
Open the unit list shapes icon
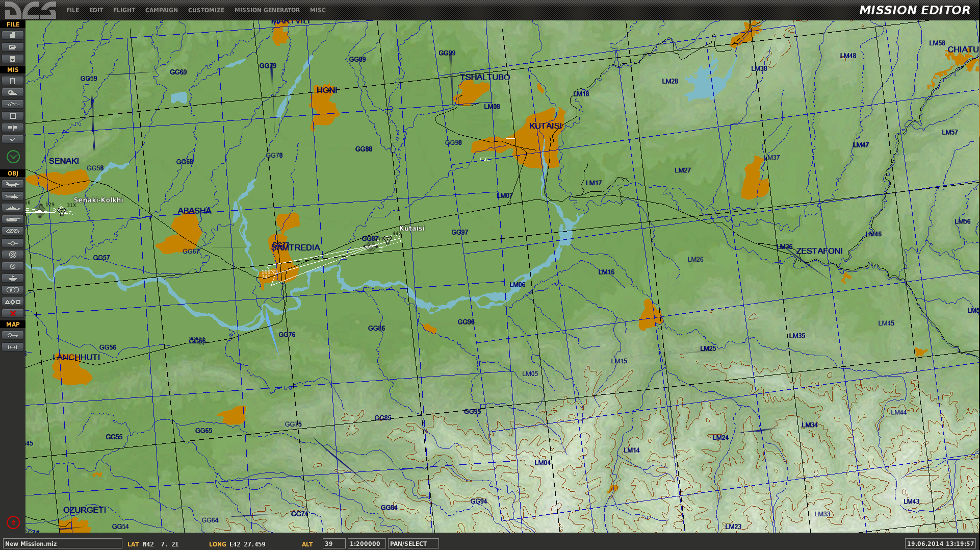pyautogui.click(x=13, y=302)
